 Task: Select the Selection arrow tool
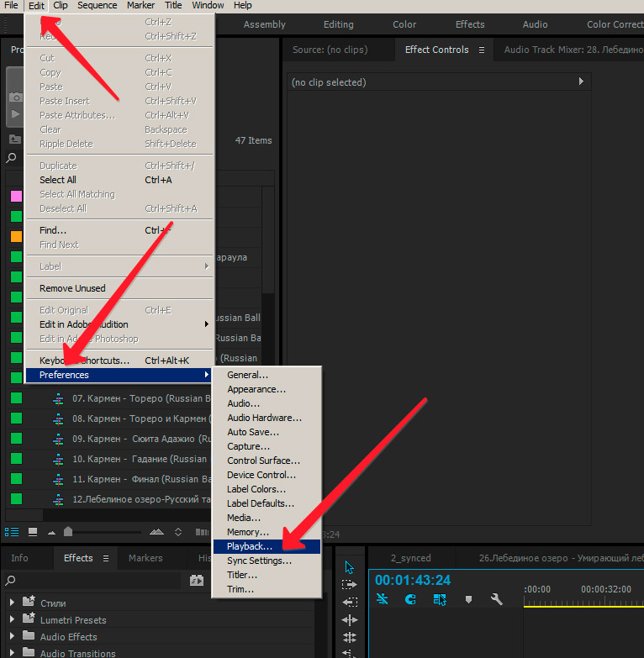(349, 567)
